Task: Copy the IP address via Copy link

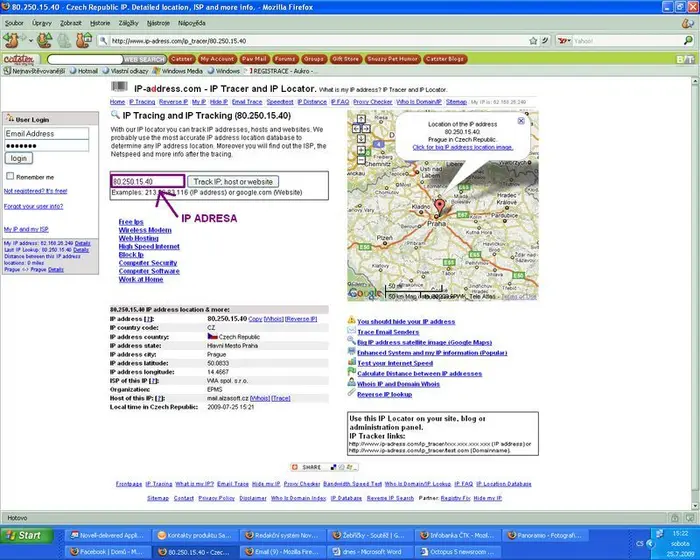Action: coord(255,319)
